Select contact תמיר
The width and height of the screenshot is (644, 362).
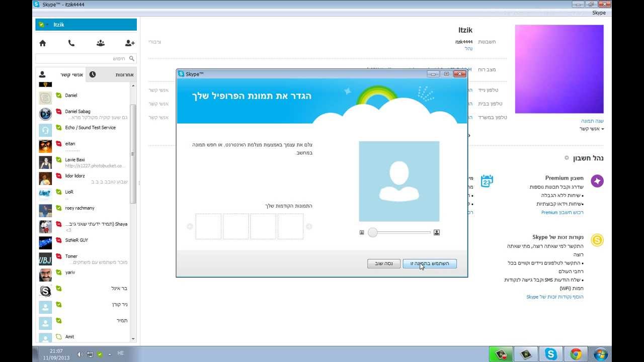point(83,323)
